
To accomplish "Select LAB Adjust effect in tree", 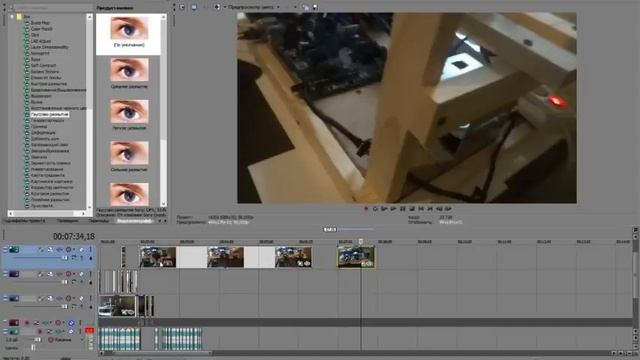I will click(41, 41).
